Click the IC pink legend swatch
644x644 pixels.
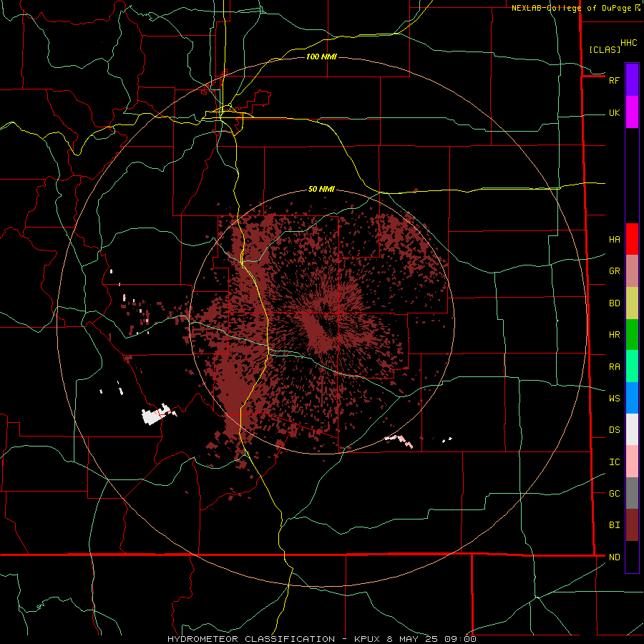(632, 462)
